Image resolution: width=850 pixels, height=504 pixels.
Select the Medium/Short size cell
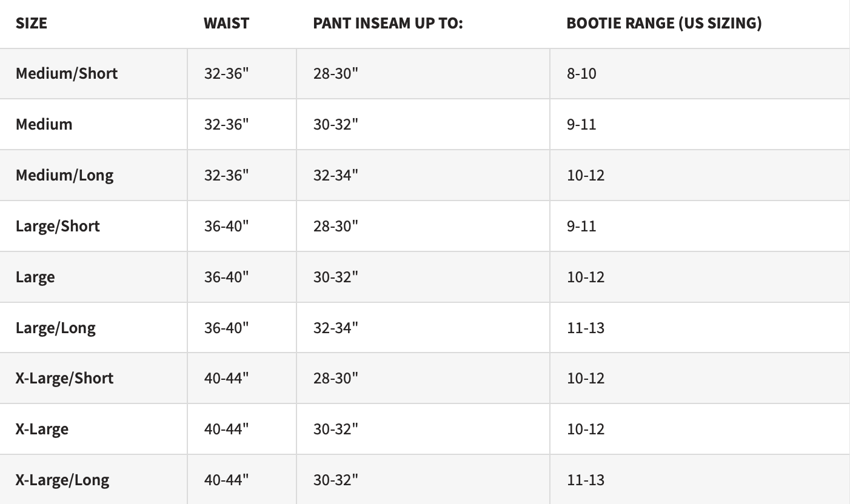[x=67, y=73]
